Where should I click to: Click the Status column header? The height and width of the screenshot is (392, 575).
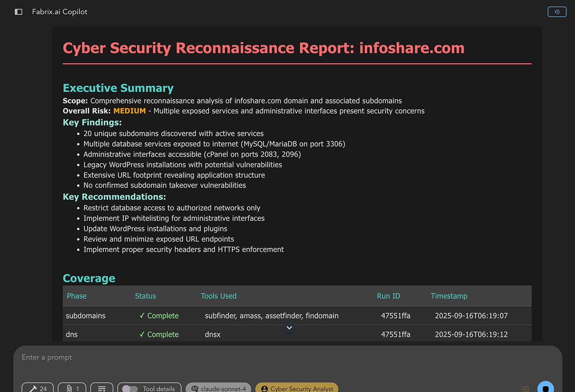click(x=145, y=296)
